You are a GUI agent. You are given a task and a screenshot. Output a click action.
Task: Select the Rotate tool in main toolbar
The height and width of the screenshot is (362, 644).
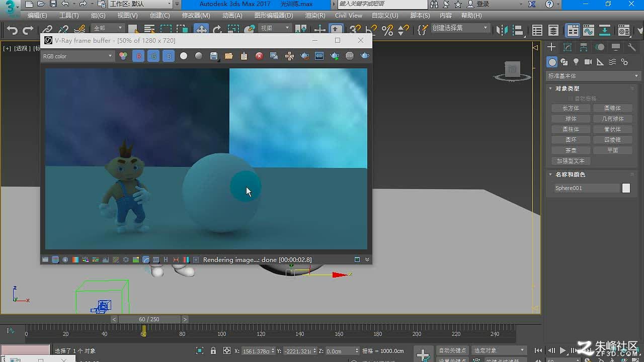click(217, 30)
